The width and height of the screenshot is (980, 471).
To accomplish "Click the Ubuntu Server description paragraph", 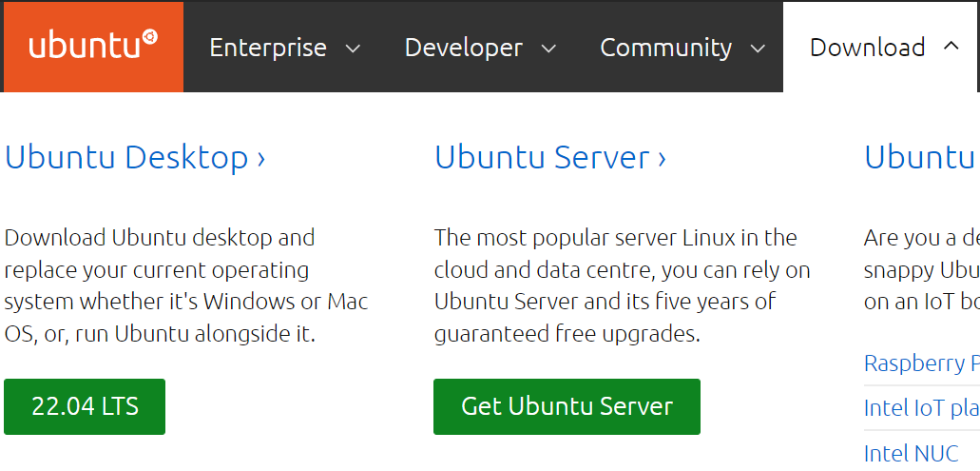I will pyautogui.click(x=622, y=285).
